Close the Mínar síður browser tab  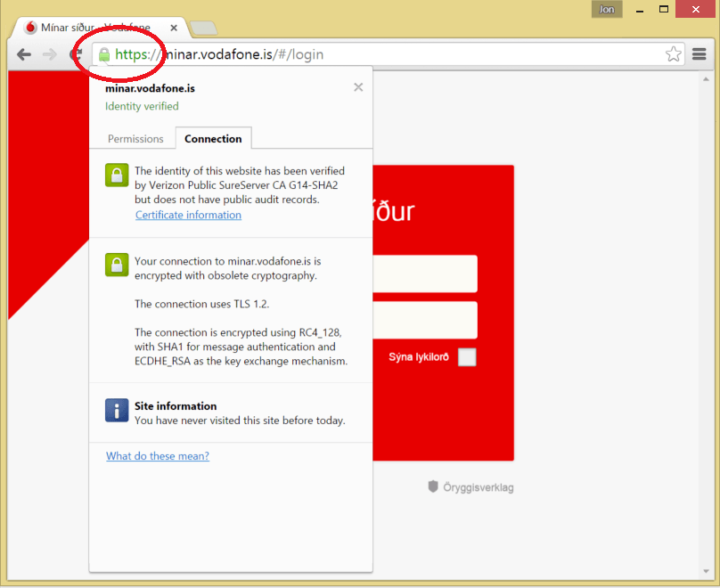(174, 28)
